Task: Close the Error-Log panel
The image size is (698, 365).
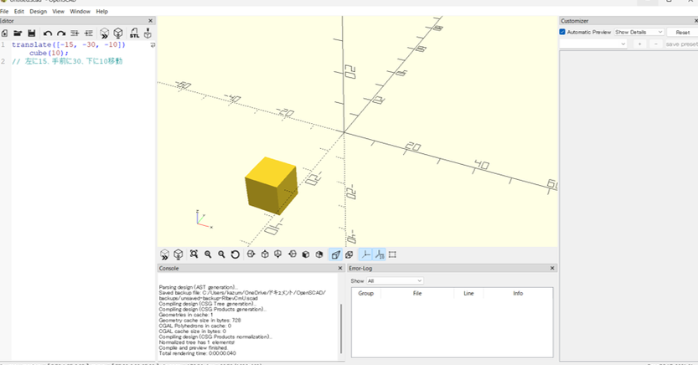Action: point(552,268)
